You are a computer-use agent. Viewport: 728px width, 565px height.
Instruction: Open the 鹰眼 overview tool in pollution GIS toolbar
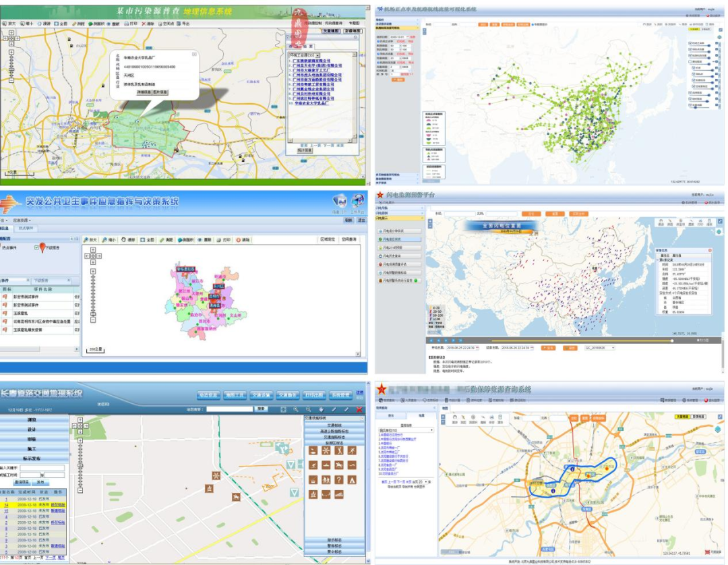click(113, 23)
